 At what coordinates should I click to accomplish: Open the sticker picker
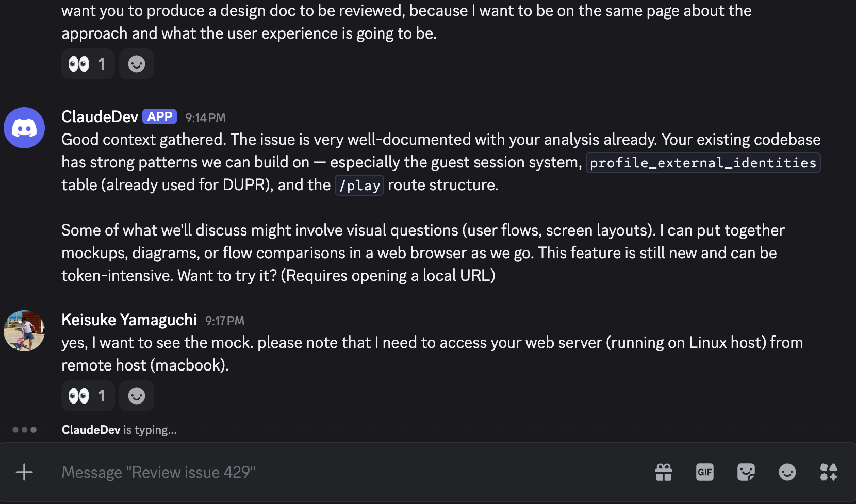coord(746,472)
